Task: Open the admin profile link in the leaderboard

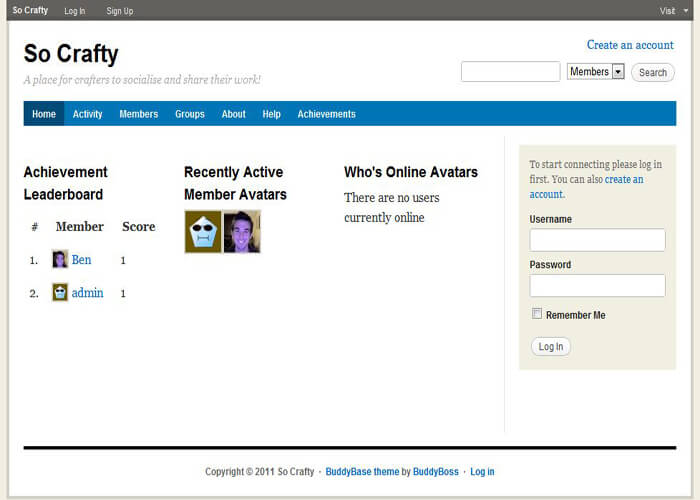Action: tap(88, 292)
